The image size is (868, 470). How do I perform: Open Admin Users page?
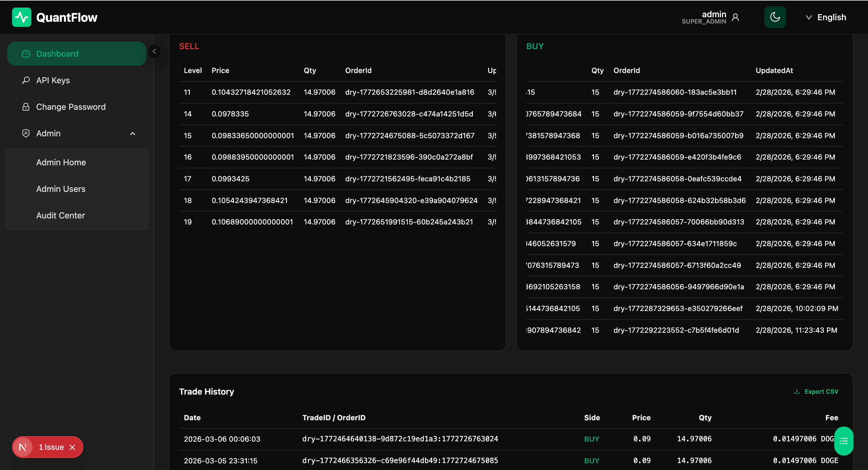61,189
